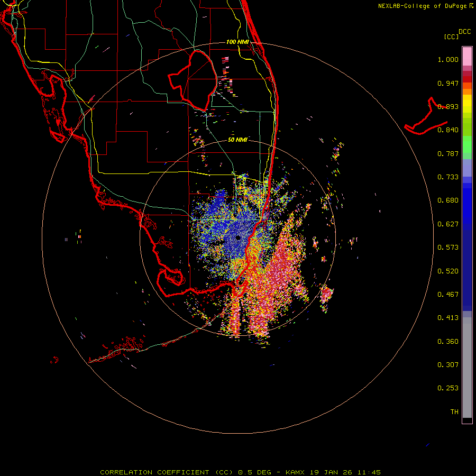
Task: Click the Correlation Coefficient caption at bottom
Action: coord(241,472)
